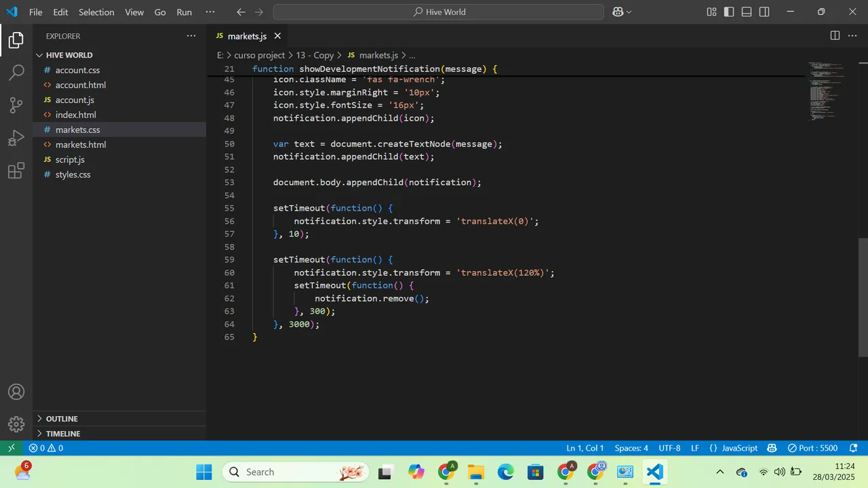The width and height of the screenshot is (868, 488).
Task: Click '13 - Copy' breadcrumb segment
Action: 315,55
